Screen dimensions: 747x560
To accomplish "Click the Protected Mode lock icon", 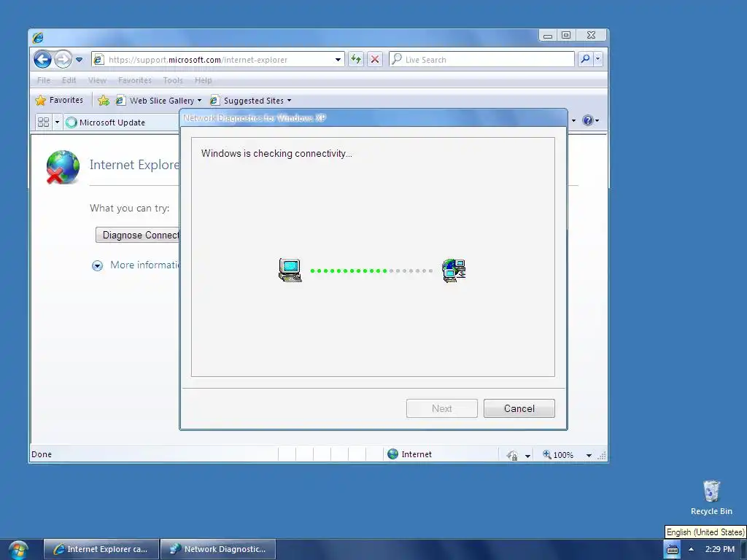I will click(x=512, y=455).
